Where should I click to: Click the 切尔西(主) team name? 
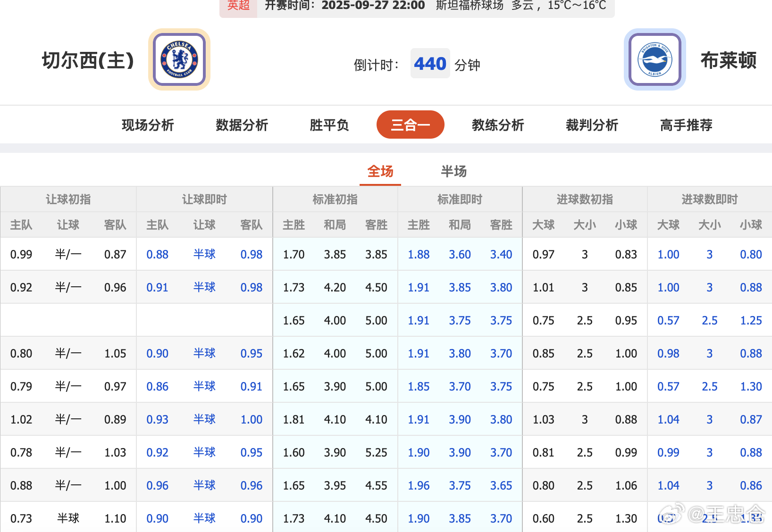point(88,60)
